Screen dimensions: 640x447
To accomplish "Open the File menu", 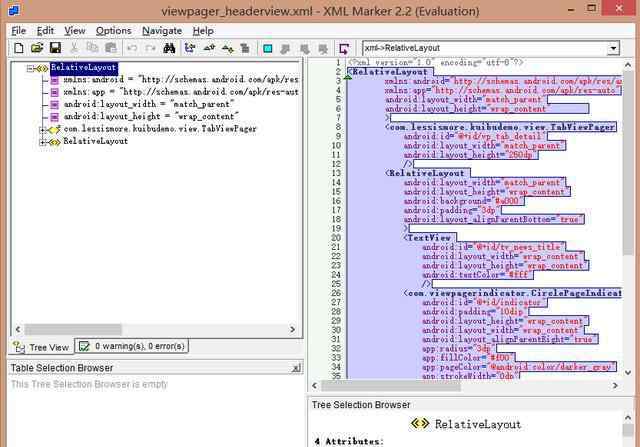I will [x=19, y=31].
